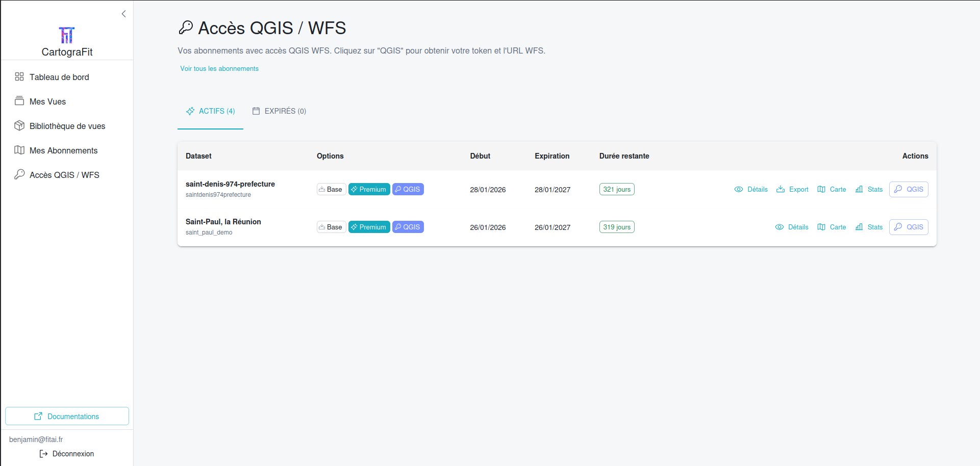
Task: Show Stats for Saint-Paul, la Réunion
Action: (869, 227)
